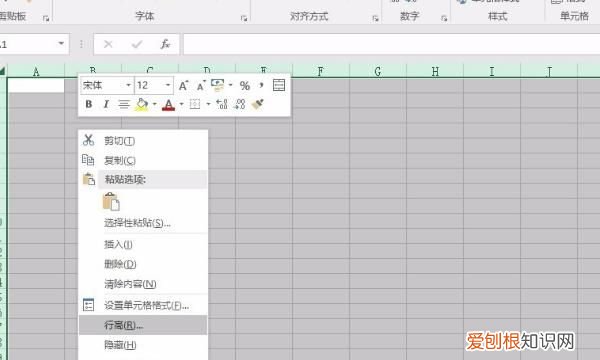Select column H header
600x360 pixels.
435,71
